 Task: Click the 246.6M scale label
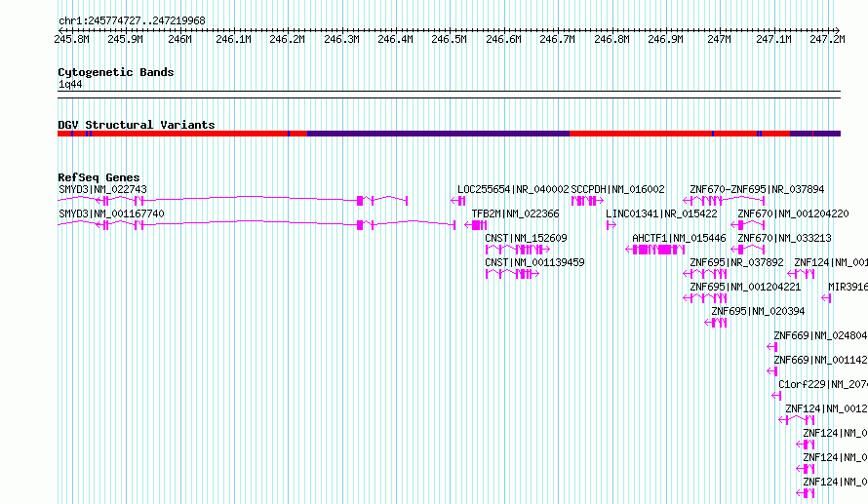503,39
